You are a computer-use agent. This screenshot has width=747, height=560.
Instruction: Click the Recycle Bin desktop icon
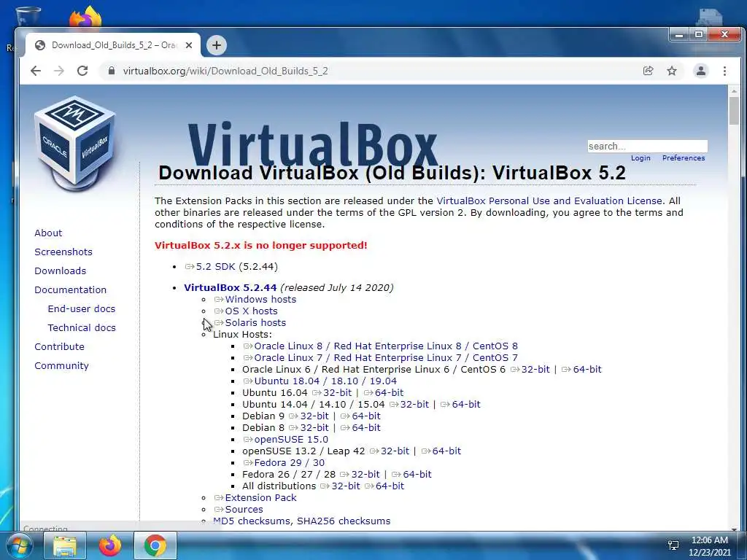pyautogui.click(x=28, y=15)
